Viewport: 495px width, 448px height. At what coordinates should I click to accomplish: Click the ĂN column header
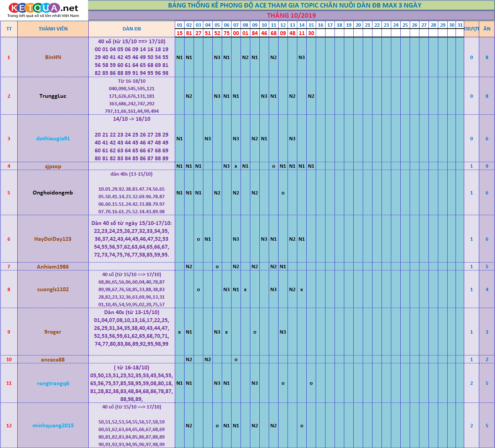coord(487,29)
